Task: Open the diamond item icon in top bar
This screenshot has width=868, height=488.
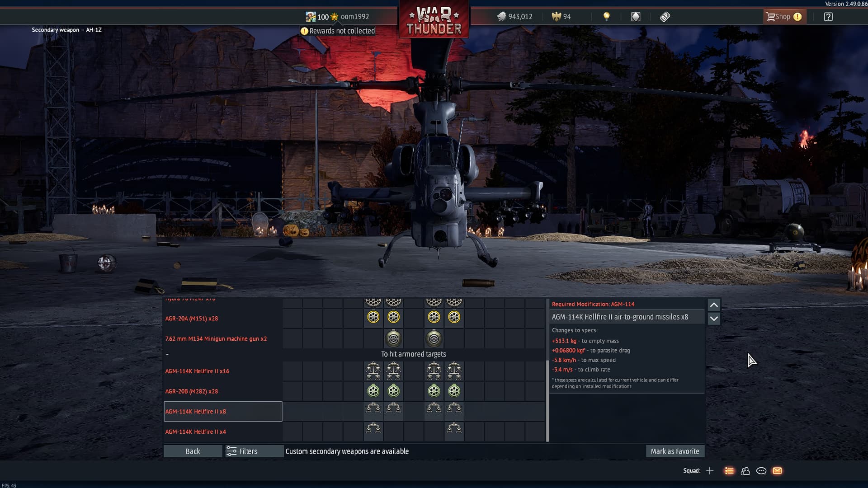Action: tap(636, 17)
